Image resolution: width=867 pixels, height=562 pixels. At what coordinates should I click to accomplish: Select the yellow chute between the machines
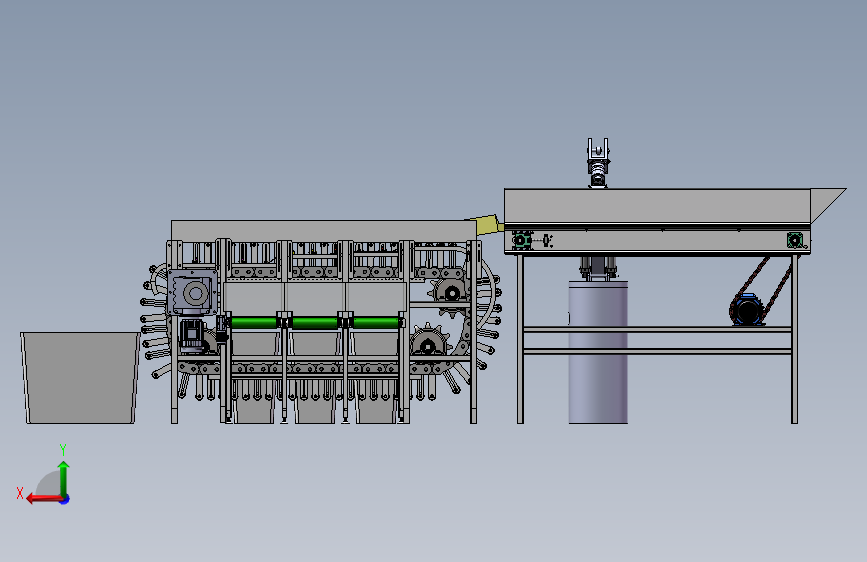click(488, 225)
